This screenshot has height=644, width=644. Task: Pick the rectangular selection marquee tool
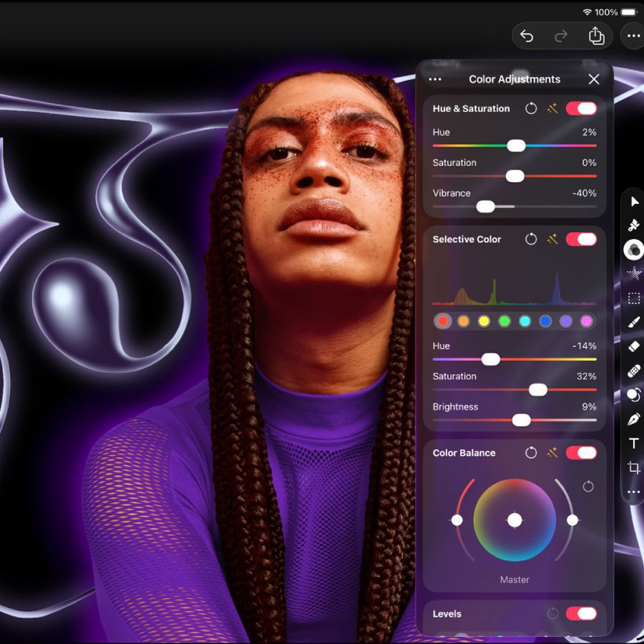[634, 298]
